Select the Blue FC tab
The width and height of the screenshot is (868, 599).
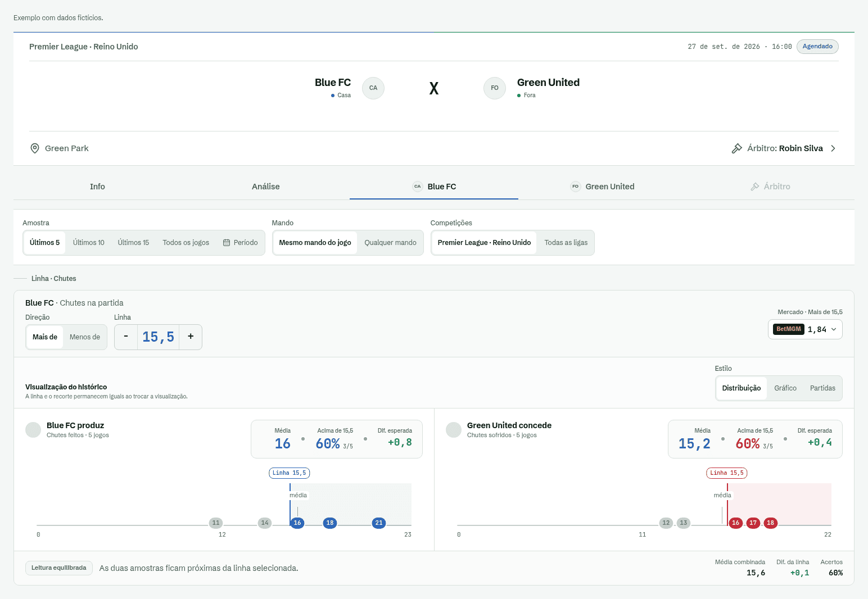point(434,187)
